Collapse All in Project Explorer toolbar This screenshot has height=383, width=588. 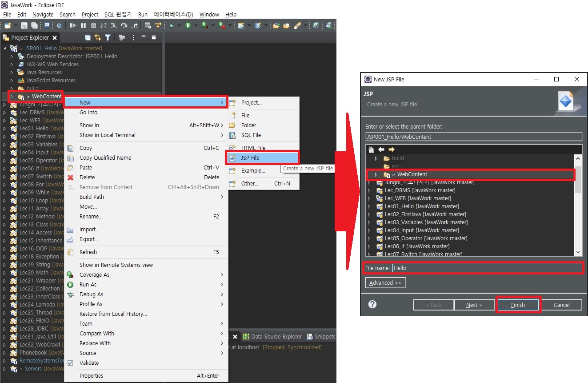pyautogui.click(x=88, y=38)
